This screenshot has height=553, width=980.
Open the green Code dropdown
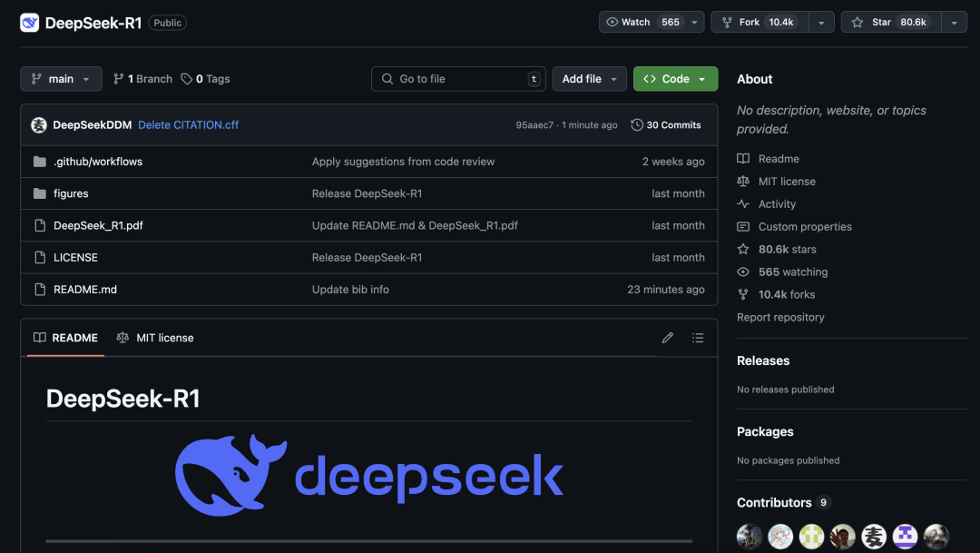click(675, 78)
